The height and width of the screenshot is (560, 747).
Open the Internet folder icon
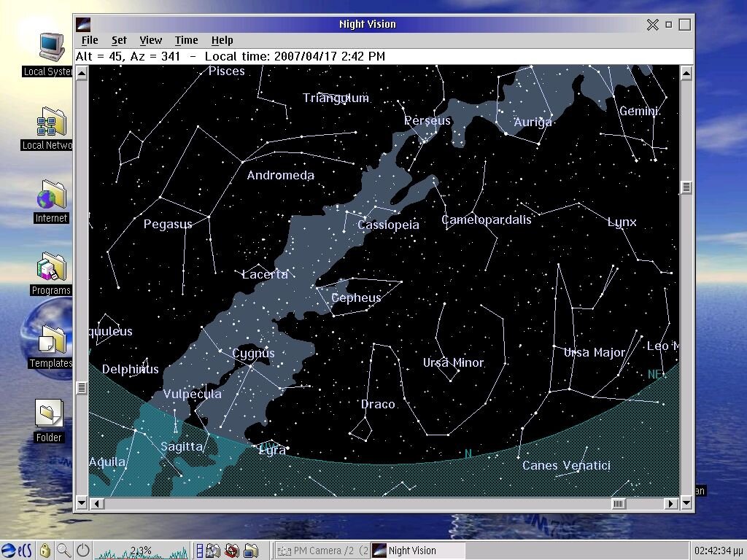[51, 195]
